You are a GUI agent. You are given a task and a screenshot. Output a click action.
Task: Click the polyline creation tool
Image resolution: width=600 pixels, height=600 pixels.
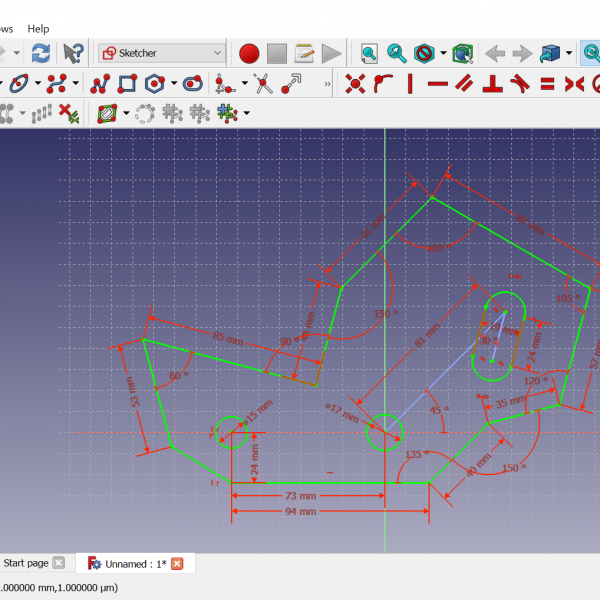(x=100, y=83)
